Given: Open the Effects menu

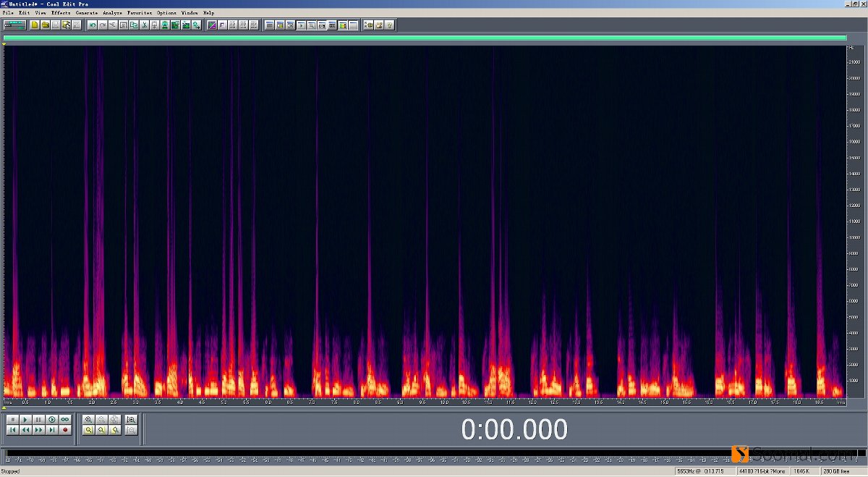Looking at the screenshot, I should [61, 13].
